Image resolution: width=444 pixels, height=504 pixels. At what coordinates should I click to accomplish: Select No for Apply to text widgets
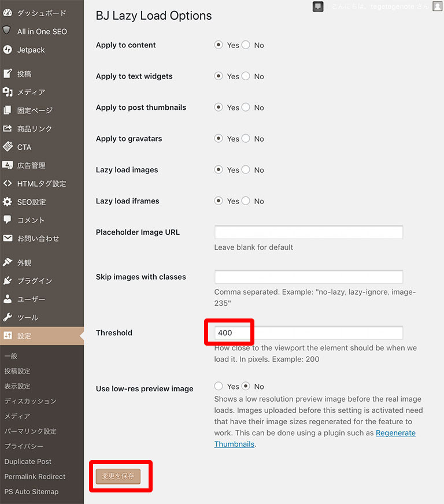[x=246, y=76]
